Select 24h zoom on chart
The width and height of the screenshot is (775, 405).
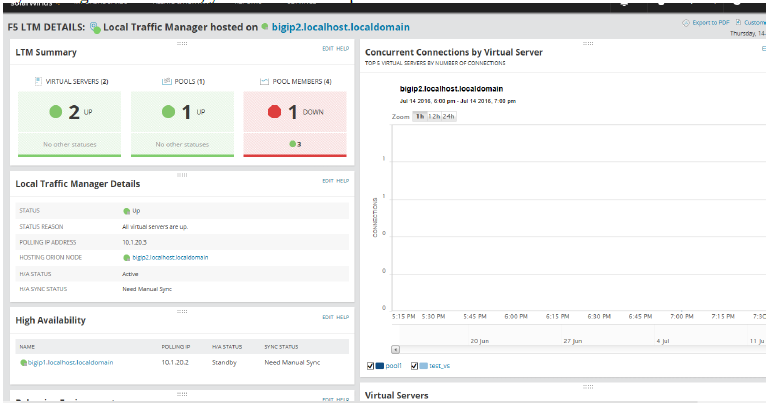[x=448, y=117]
